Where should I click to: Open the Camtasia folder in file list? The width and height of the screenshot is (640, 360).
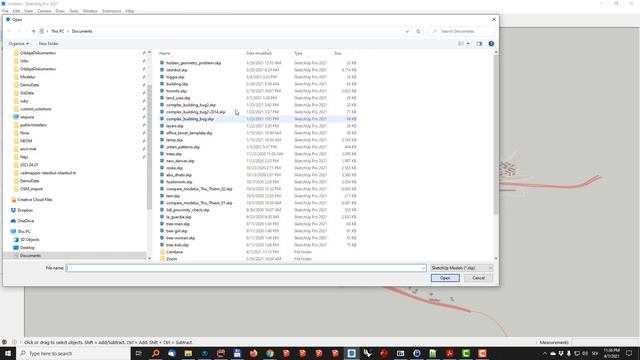[174, 252]
